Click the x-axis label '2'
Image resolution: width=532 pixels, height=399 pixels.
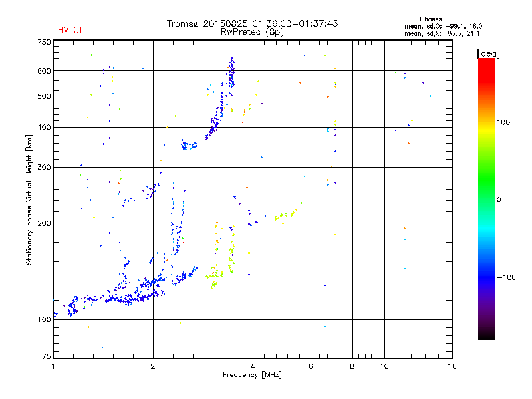(153, 366)
